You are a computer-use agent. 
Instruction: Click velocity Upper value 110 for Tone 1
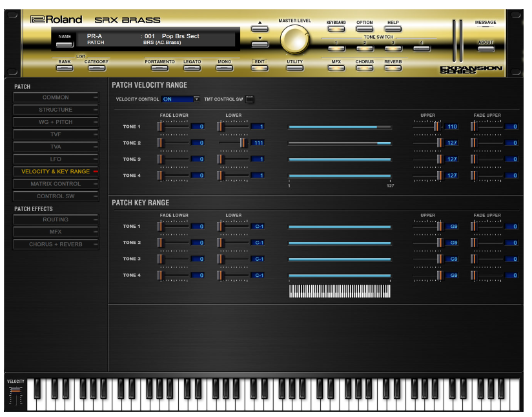[x=451, y=127]
